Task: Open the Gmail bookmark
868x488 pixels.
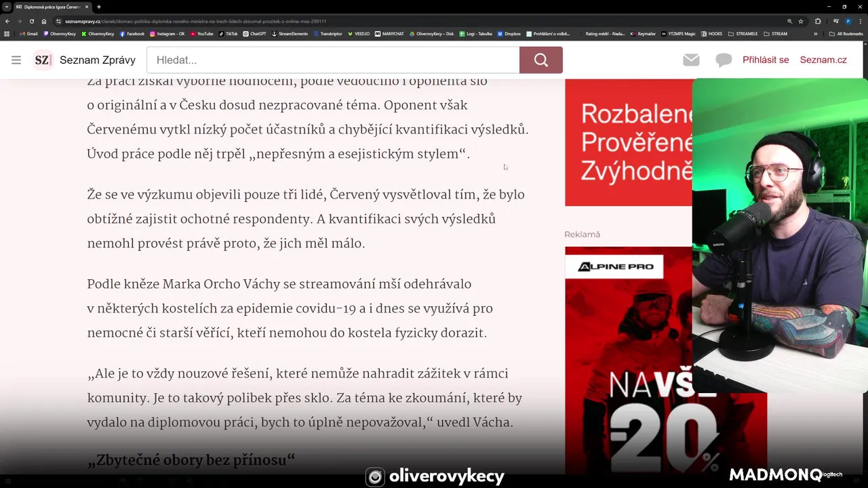Action: tap(28, 33)
